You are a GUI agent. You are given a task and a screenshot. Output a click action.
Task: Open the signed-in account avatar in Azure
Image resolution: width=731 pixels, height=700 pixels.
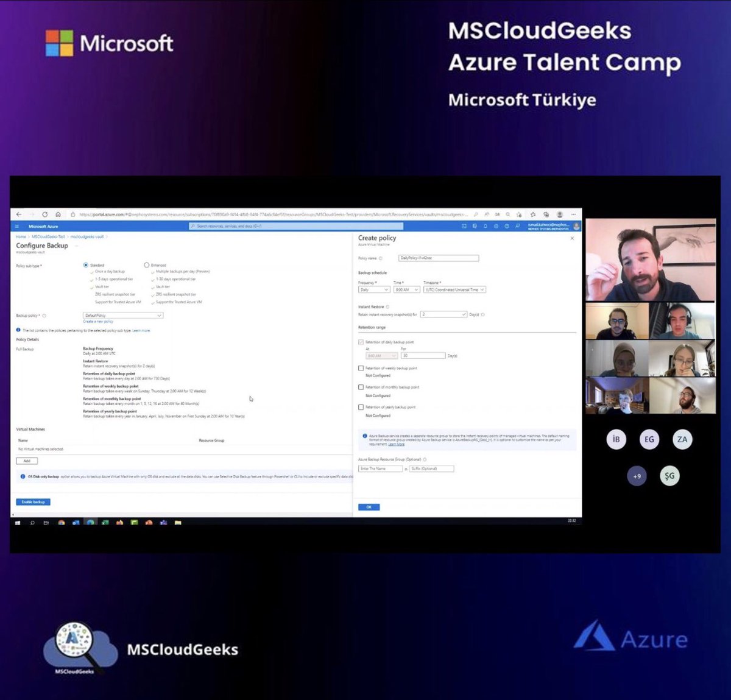pos(576,226)
